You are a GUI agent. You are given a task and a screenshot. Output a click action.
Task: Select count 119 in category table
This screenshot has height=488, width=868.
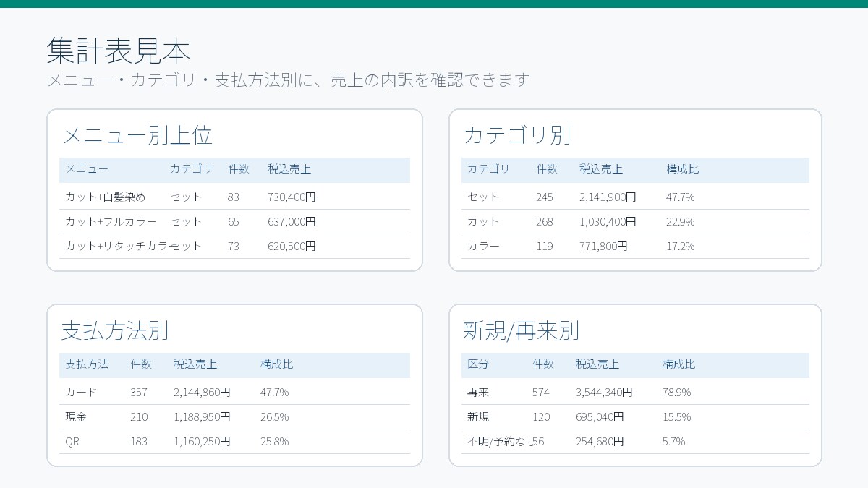545,246
